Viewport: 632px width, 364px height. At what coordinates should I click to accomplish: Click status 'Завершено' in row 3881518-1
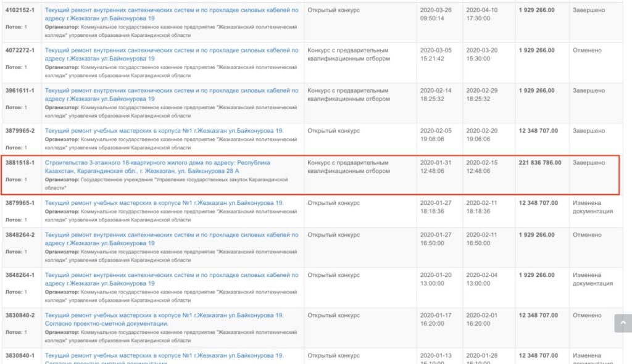[x=589, y=163]
